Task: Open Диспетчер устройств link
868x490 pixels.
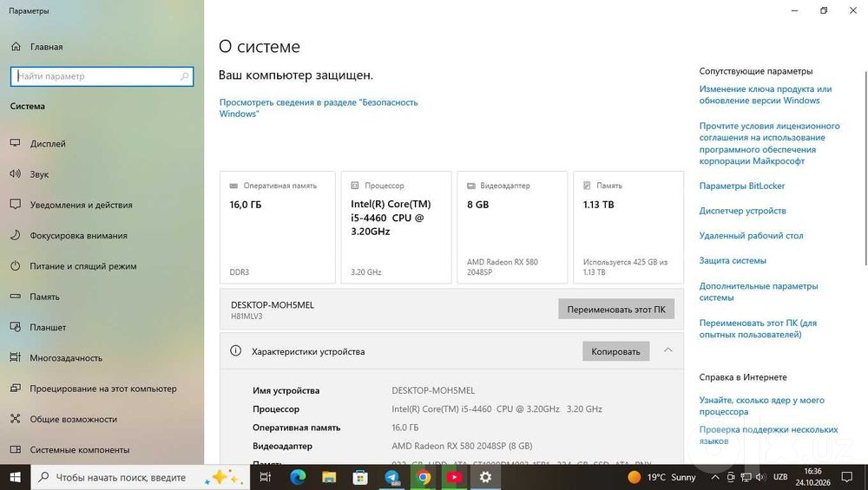Action: pyautogui.click(x=742, y=211)
